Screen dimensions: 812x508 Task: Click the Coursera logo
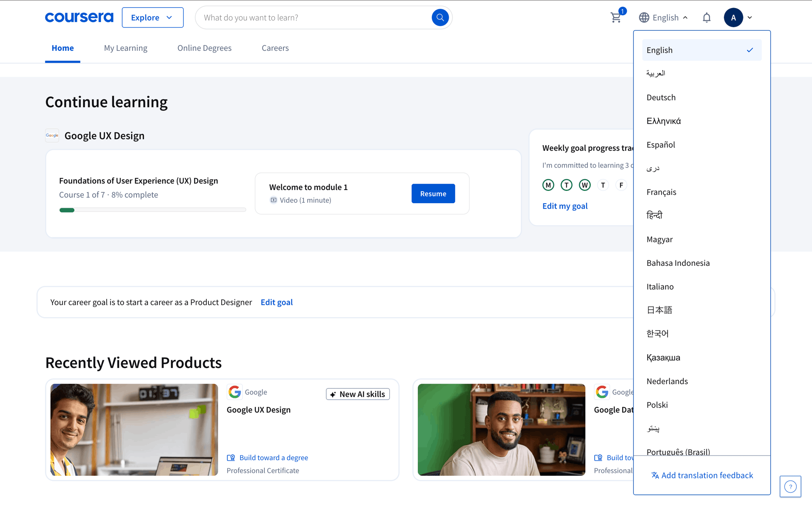[x=79, y=17]
